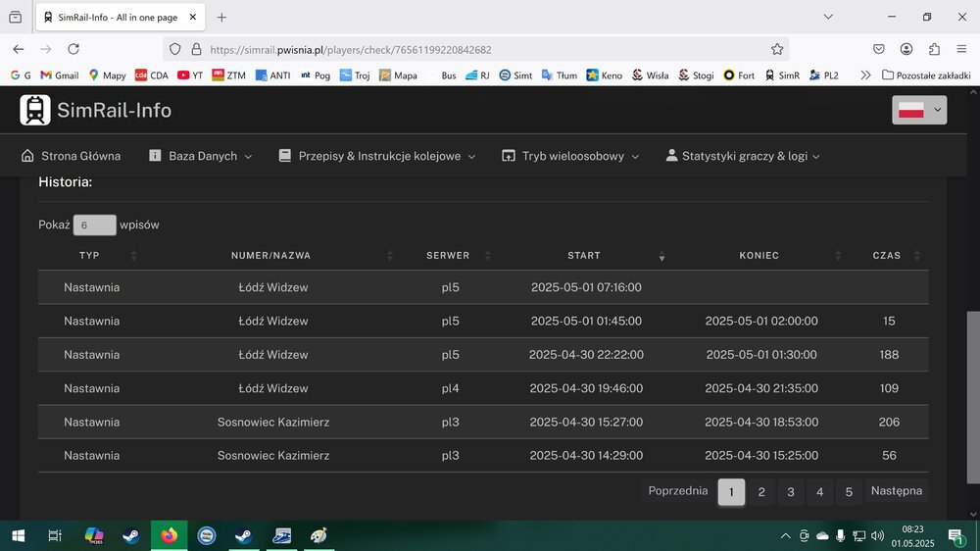Open Statystyki graczy & logi menu
Screen dimensions: 980x551
[742, 156]
